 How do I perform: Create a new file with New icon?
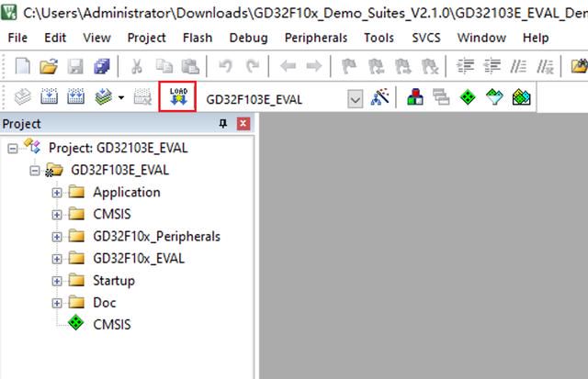pos(22,66)
